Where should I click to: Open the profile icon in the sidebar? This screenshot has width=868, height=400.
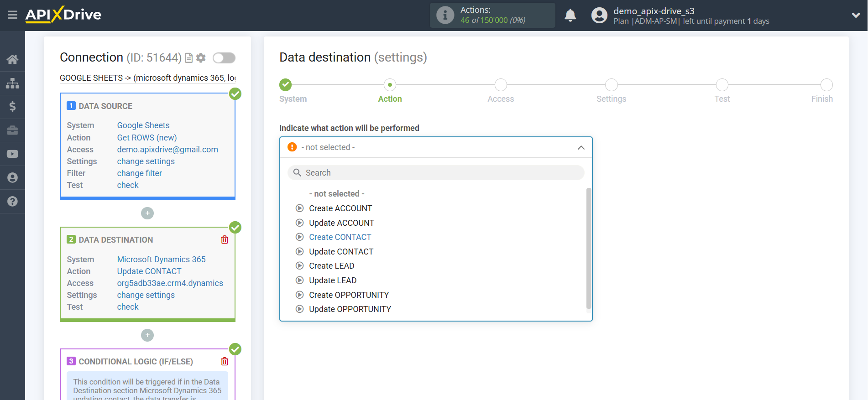pyautogui.click(x=12, y=178)
